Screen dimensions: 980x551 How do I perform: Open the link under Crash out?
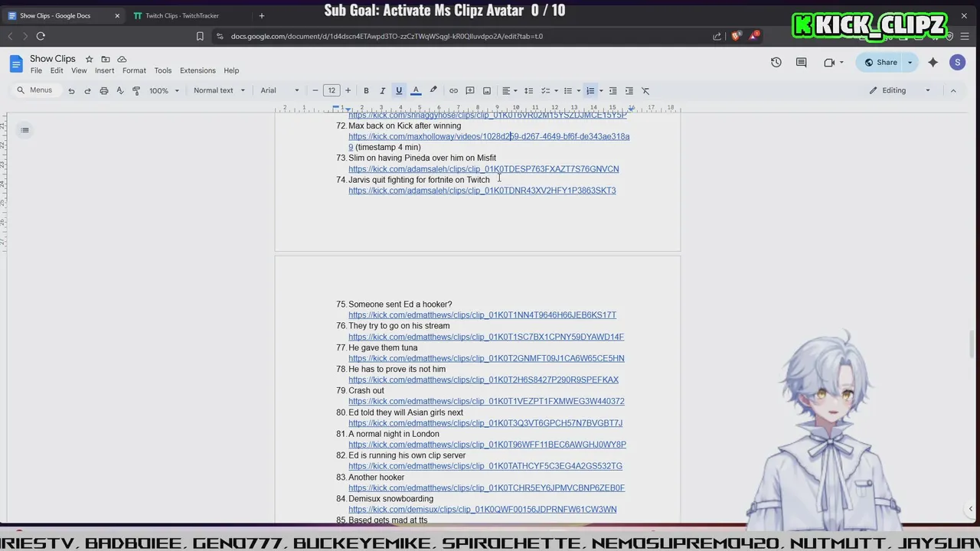tap(486, 401)
